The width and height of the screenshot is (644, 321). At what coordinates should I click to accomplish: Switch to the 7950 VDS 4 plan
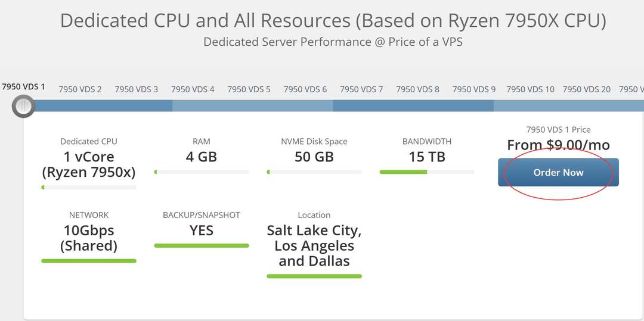pyautogui.click(x=193, y=89)
